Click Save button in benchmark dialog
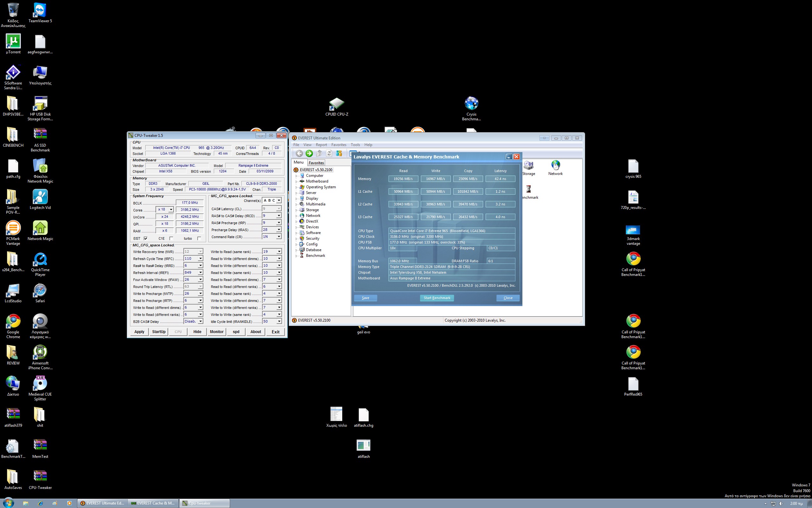 click(x=365, y=298)
